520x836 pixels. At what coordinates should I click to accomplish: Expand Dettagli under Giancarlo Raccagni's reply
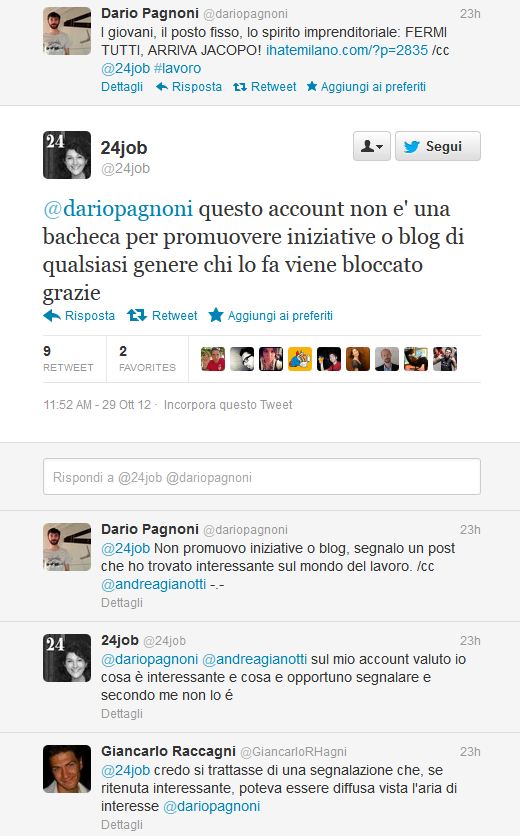122,824
